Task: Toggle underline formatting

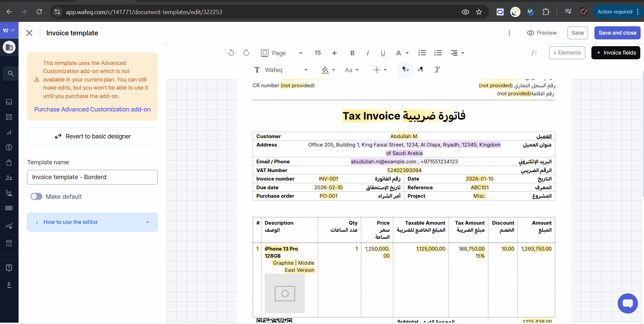Action: pos(383,53)
